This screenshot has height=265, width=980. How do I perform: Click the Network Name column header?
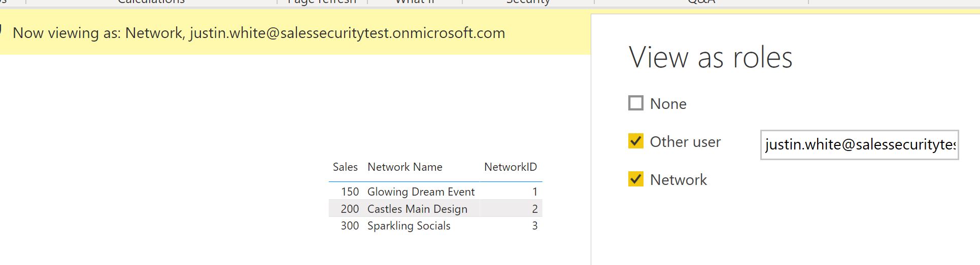click(x=405, y=167)
